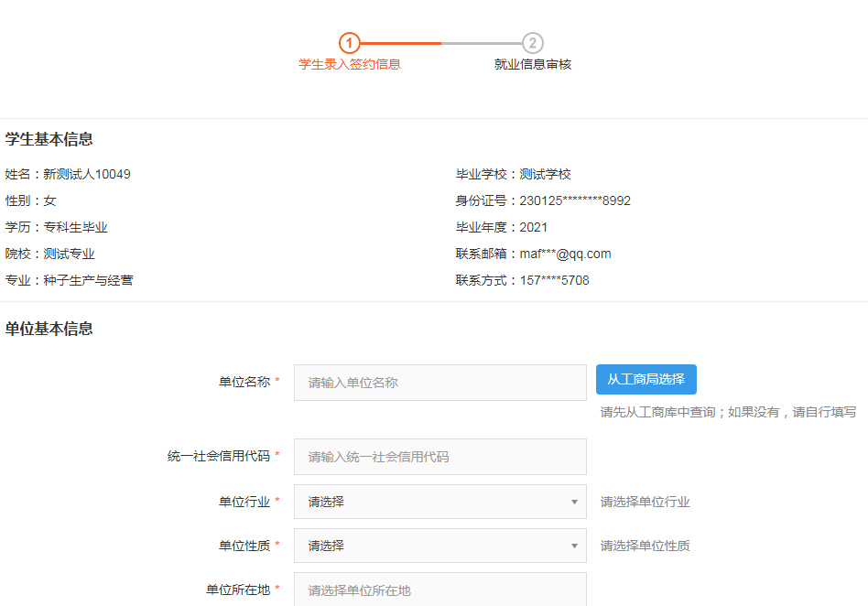Select the 就业信息审核 step label

(533, 65)
